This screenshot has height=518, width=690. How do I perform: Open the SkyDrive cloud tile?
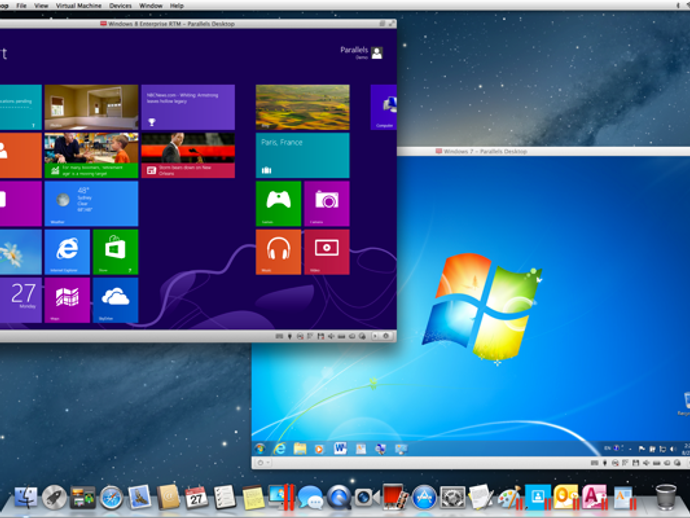point(115,300)
